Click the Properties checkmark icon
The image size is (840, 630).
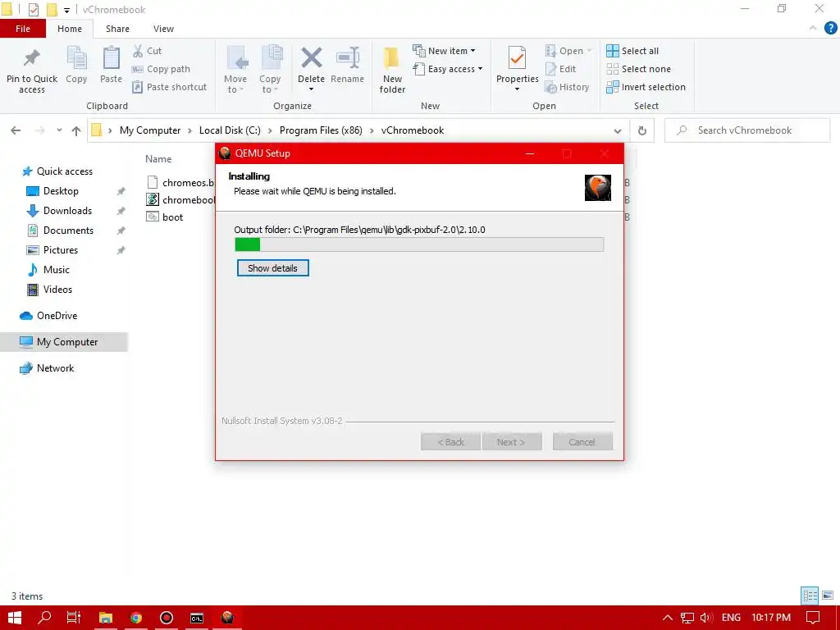(517, 58)
